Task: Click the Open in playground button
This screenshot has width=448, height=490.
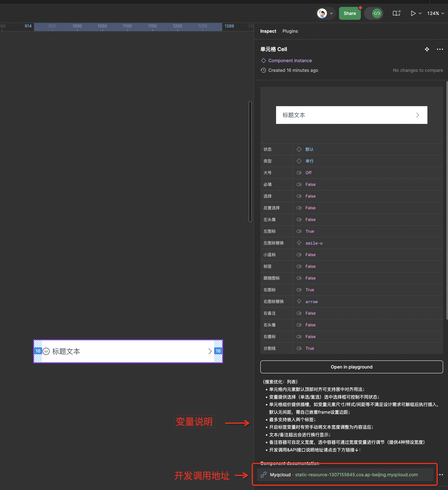Action: click(x=352, y=367)
